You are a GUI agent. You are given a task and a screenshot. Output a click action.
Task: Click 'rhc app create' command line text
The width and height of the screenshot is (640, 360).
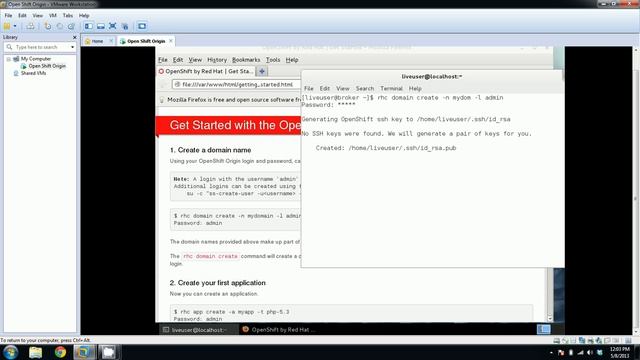(x=231, y=312)
